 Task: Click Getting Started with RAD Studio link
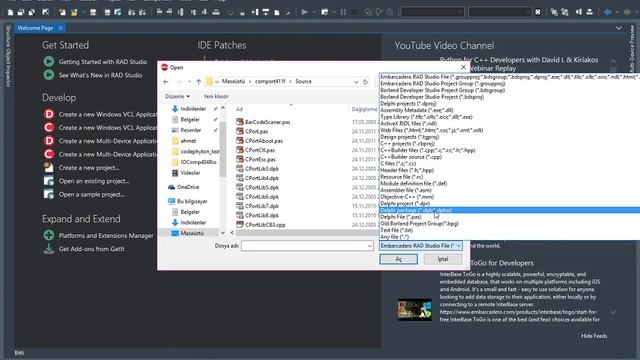pos(103,62)
